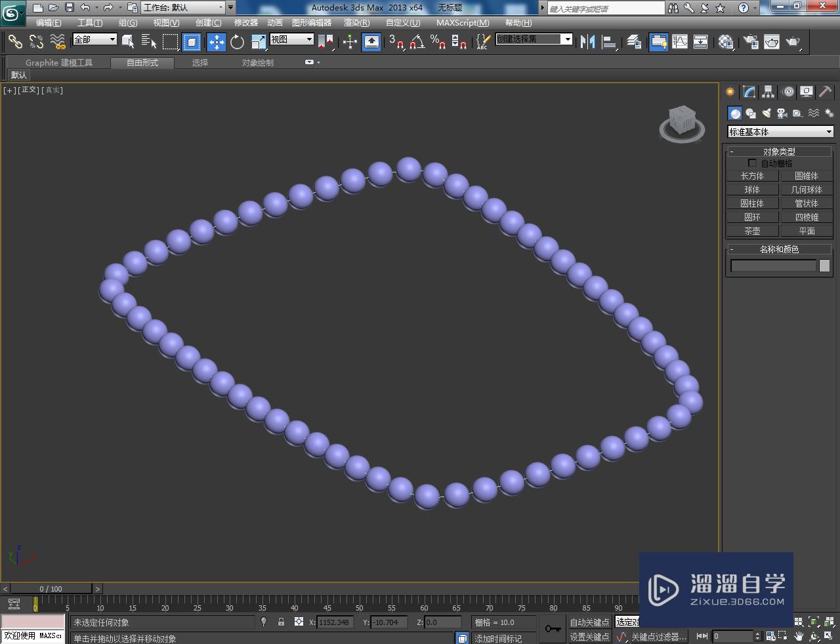
Task: Switch to the 自由形式 ribbon tab
Action: coord(142,62)
